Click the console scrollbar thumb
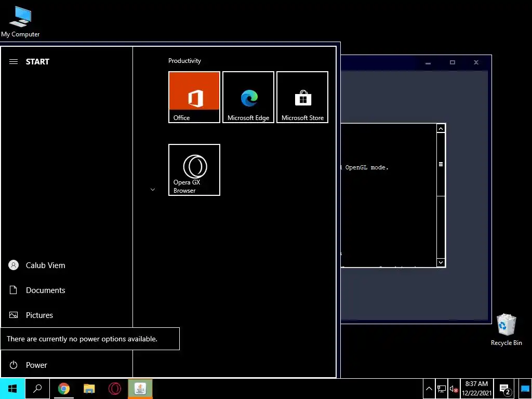 pyautogui.click(x=441, y=164)
